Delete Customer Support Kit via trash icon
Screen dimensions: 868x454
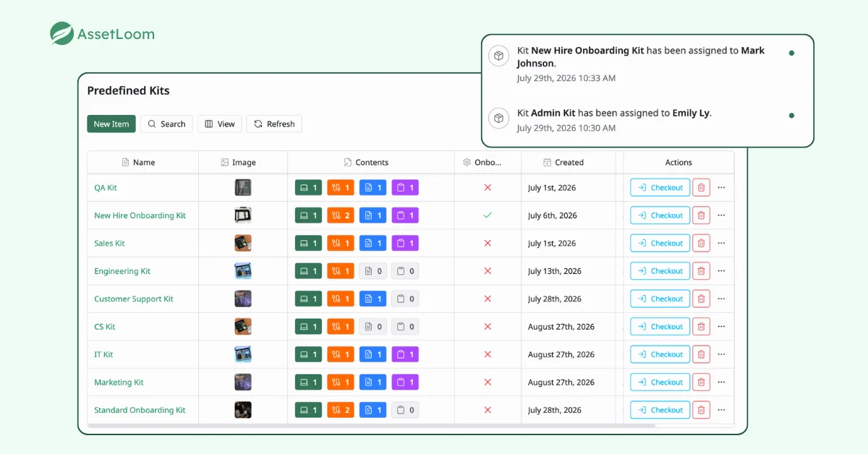(701, 299)
